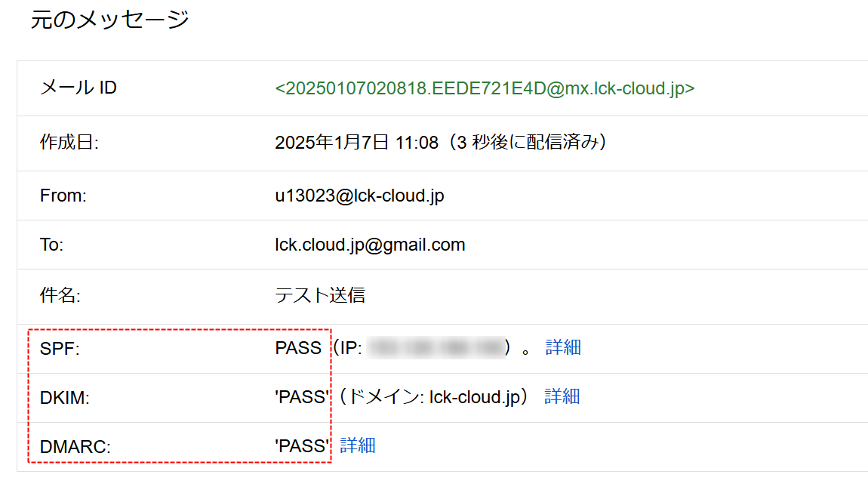Click the SPF row label
The width and height of the screenshot is (868, 496).
point(60,349)
